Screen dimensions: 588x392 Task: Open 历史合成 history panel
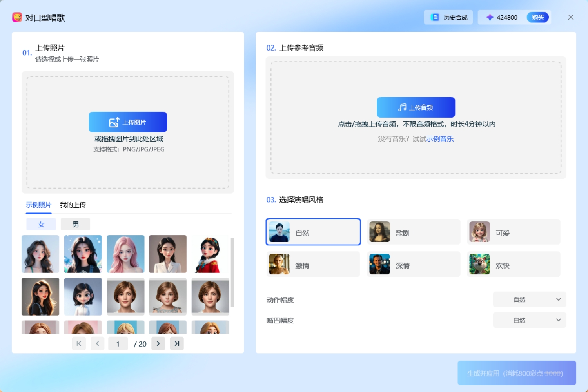[448, 17]
